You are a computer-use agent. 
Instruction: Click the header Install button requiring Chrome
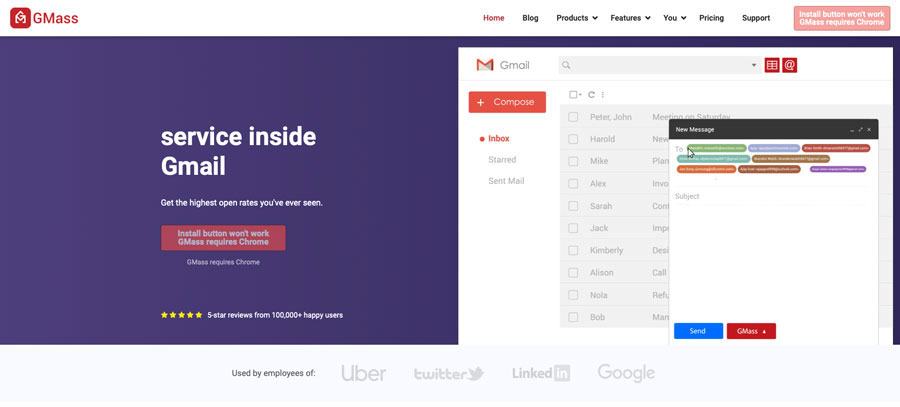pyautogui.click(x=841, y=18)
